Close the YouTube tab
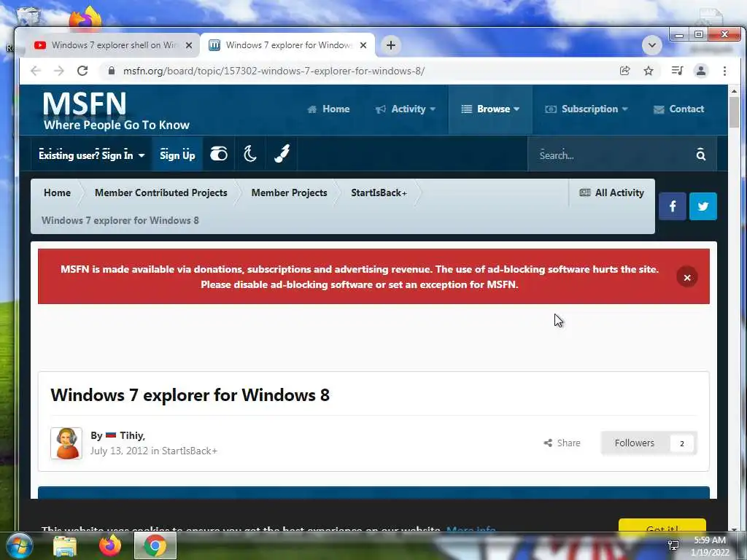The width and height of the screenshot is (747, 560). [x=189, y=45]
